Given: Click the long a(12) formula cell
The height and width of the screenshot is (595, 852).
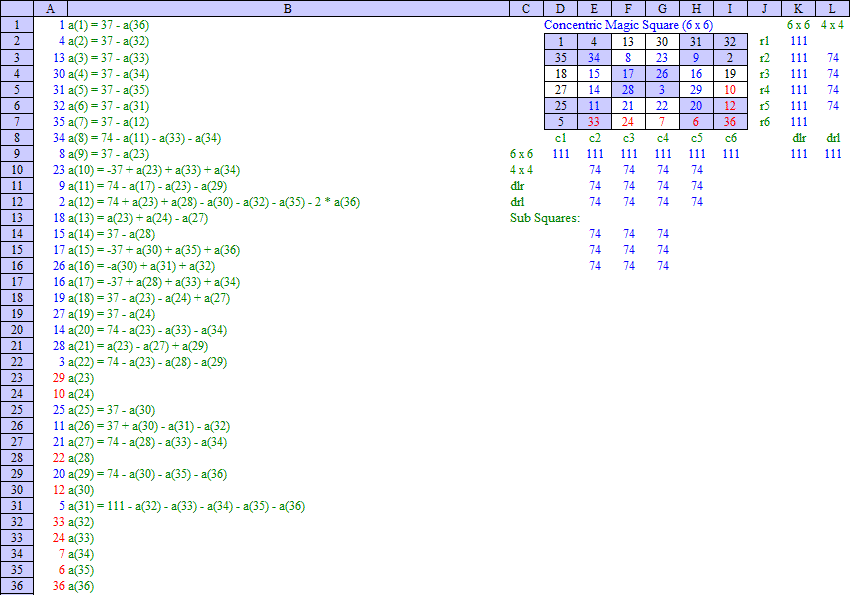Looking at the screenshot, I should tap(214, 202).
